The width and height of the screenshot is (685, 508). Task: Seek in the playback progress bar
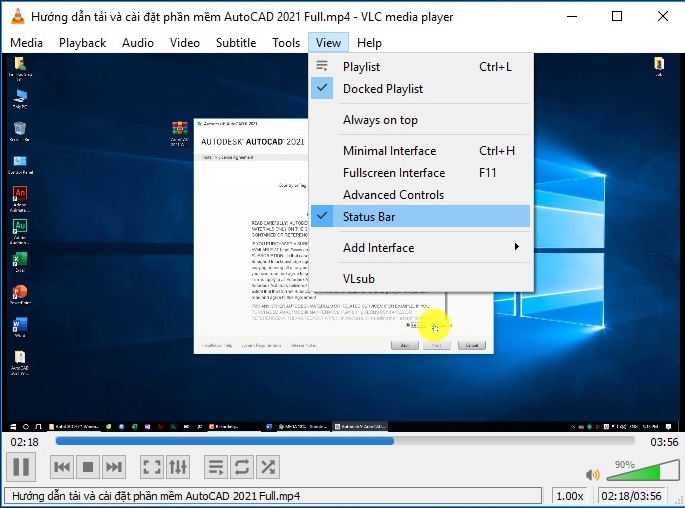tap(345, 441)
